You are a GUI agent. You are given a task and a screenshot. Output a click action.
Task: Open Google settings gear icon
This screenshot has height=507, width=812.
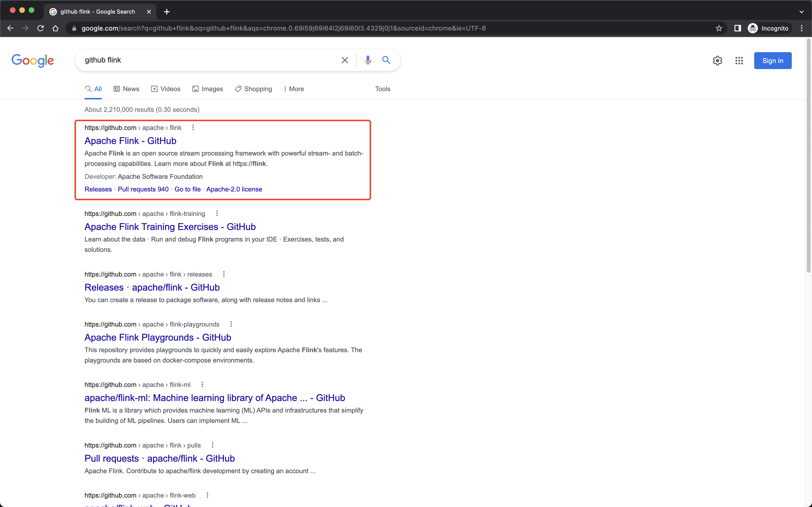click(718, 61)
